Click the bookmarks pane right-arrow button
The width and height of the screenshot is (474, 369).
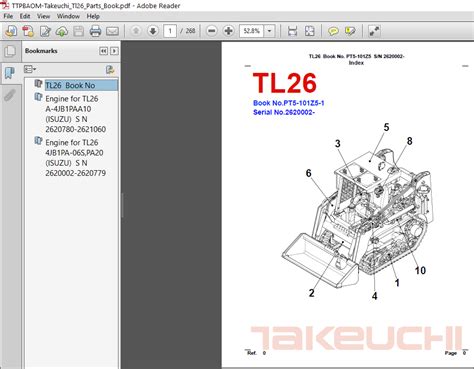[x=114, y=51]
